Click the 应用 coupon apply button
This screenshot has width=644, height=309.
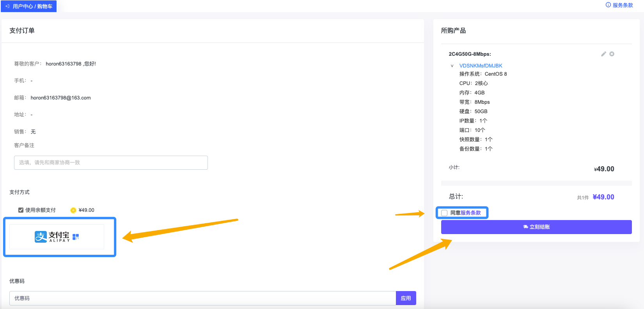(x=406, y=298)
